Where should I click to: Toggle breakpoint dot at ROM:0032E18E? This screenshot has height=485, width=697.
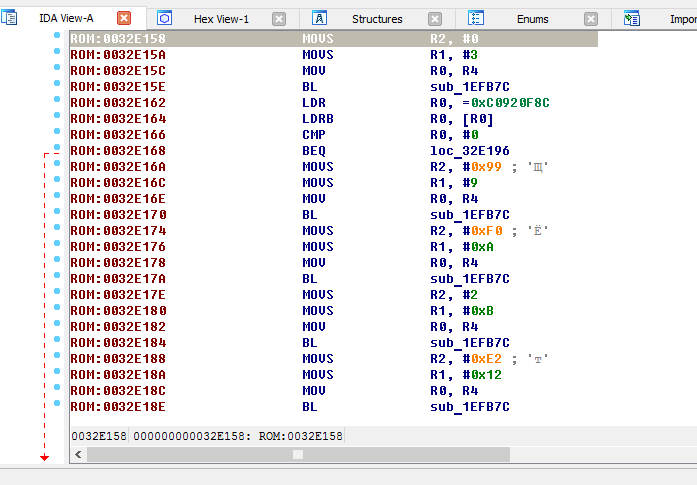click(x=57, y=406)
